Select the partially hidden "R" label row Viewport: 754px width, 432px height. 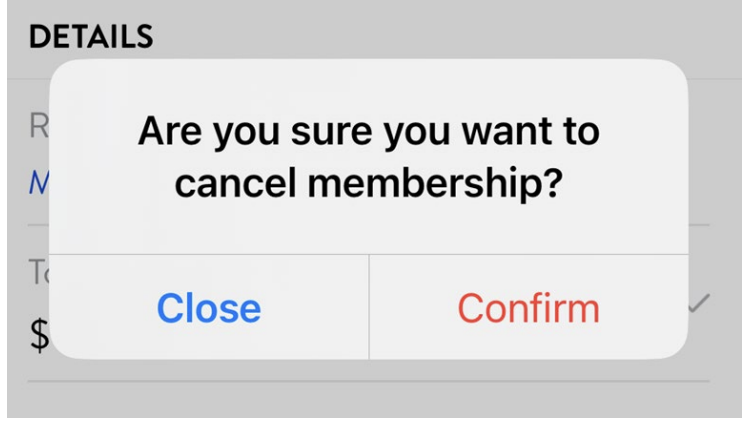37,128
